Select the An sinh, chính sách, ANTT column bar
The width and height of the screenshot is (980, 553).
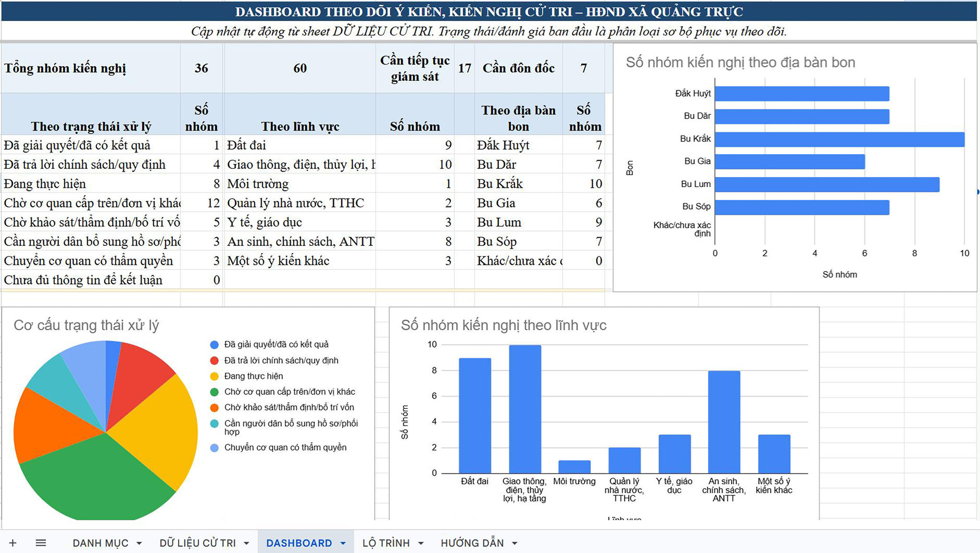tap(724, 422)
